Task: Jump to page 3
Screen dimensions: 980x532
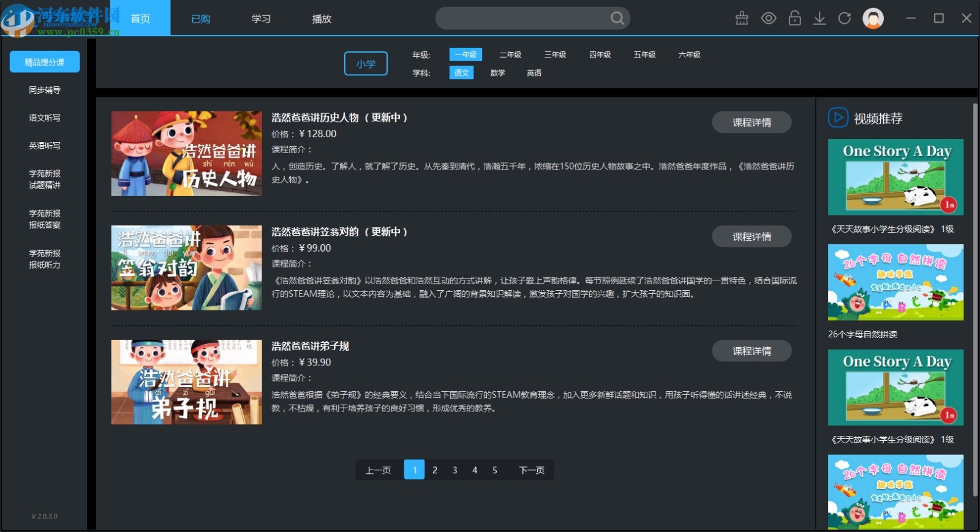Action: coord(454,470)
